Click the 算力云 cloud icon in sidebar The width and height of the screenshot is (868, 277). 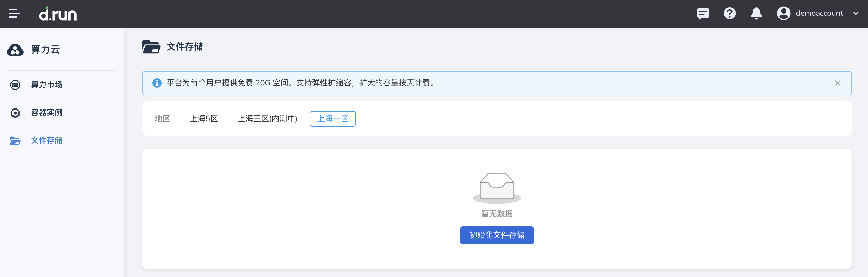(x=15, y=49)
